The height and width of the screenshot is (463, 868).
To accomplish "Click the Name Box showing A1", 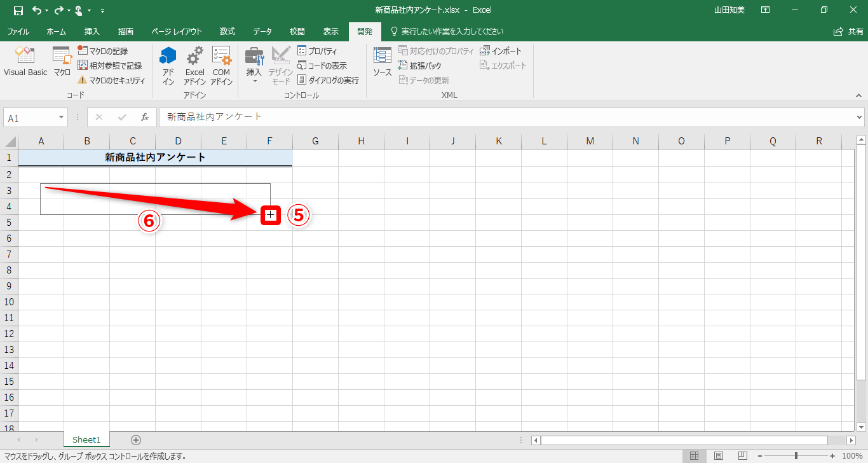I will [31, 118].
